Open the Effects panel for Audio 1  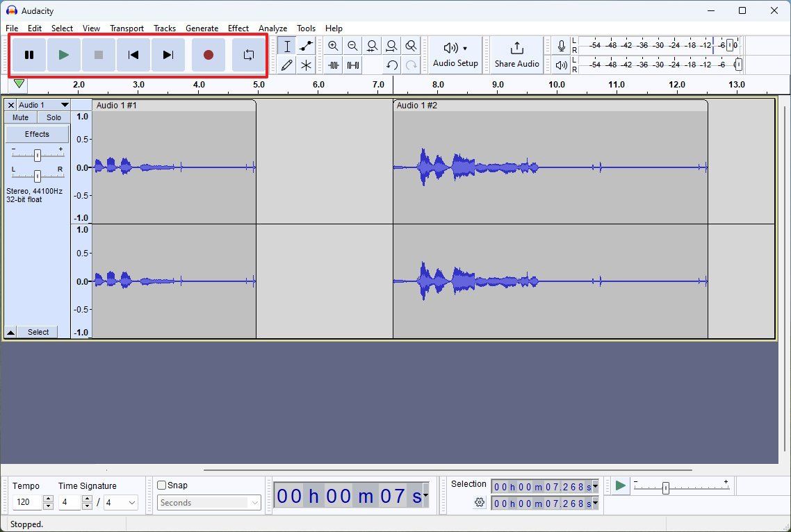click(x=37, y=133)
